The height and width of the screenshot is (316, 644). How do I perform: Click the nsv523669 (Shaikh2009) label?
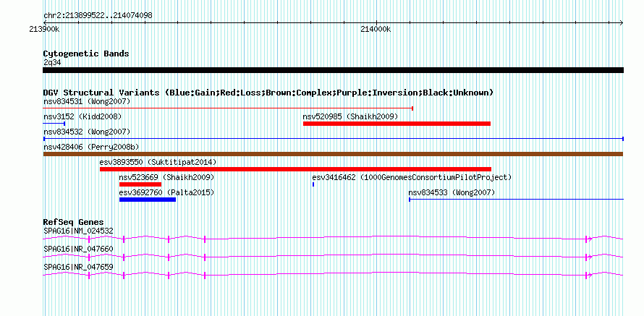166,177
